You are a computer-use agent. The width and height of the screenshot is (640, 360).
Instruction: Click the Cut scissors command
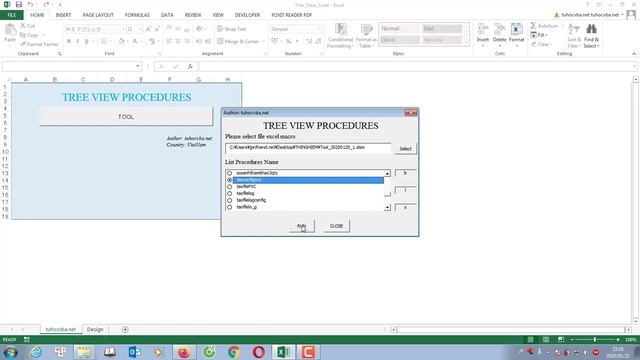[x=27, y=26]
